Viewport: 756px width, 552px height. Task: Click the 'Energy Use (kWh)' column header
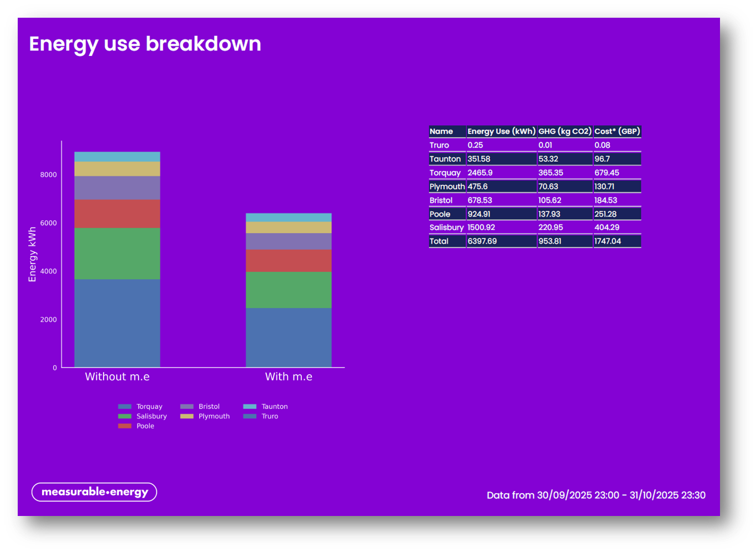(x=501, y=131)
